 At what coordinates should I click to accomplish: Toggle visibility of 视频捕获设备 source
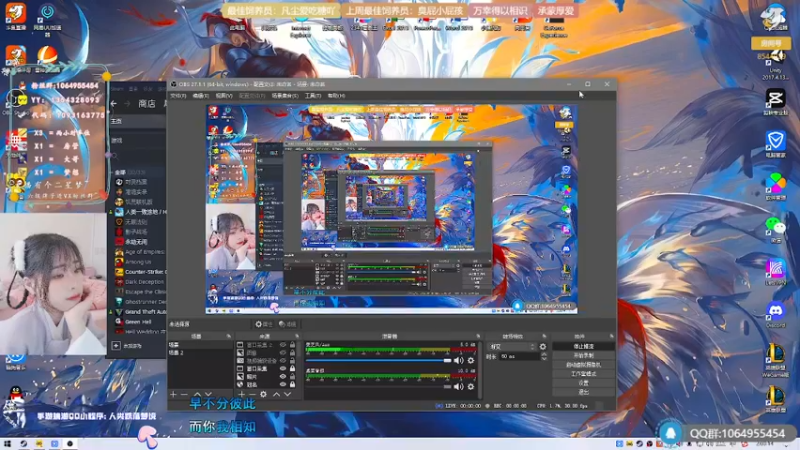[283, 361]
